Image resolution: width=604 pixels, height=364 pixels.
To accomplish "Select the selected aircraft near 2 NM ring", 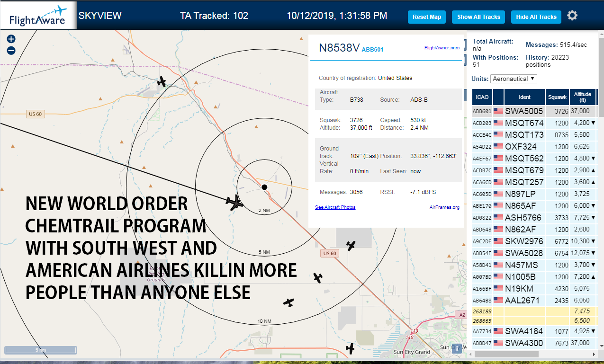I will point(234,203).
